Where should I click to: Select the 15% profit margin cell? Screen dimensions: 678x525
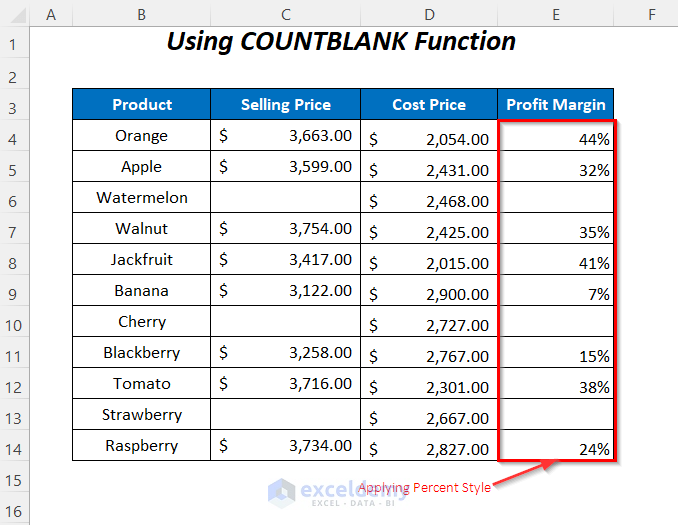point(556,352)
